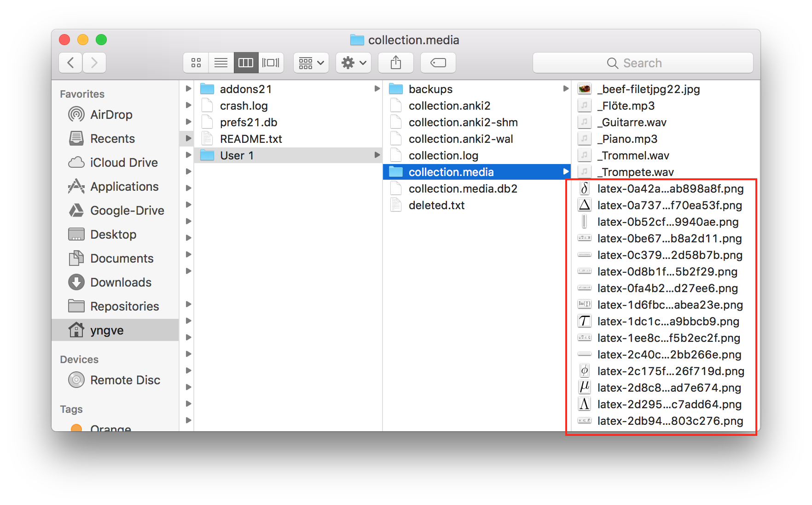
Task: Select latex-2d8c8...ad7e674.png mu image
Action: pos(666,388)
